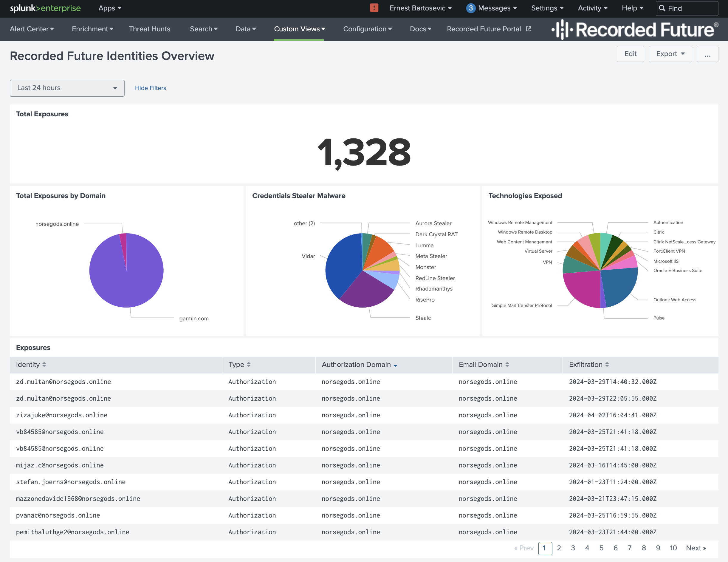This screenshot has width=728, height=562.
Task: Open the Custom Views menu
Action: coord(299,29)
